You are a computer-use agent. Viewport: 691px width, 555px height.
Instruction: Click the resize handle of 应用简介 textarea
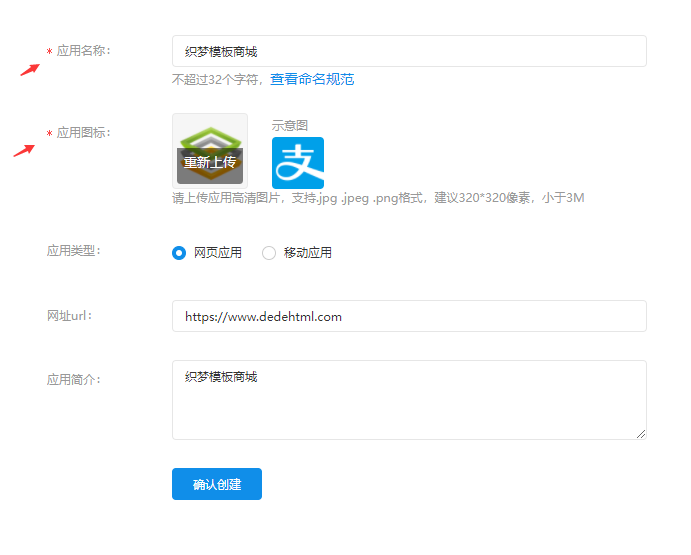[x=641, y=434]
